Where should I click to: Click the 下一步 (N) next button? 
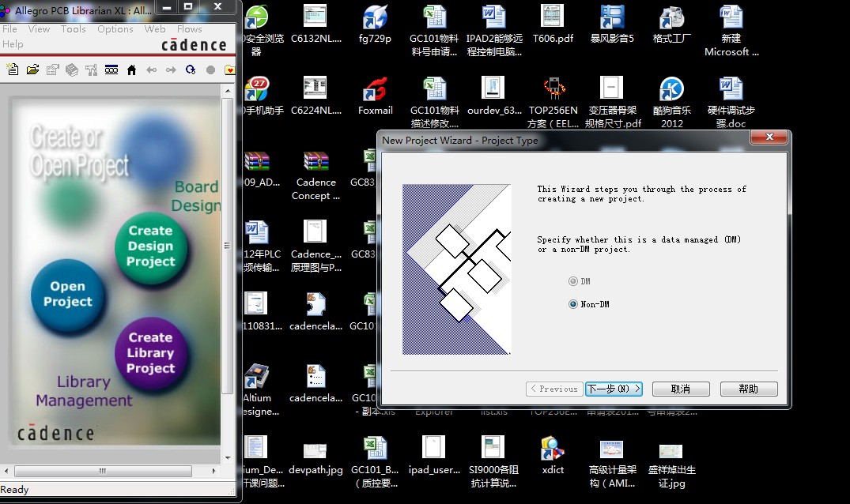[614, 389]
